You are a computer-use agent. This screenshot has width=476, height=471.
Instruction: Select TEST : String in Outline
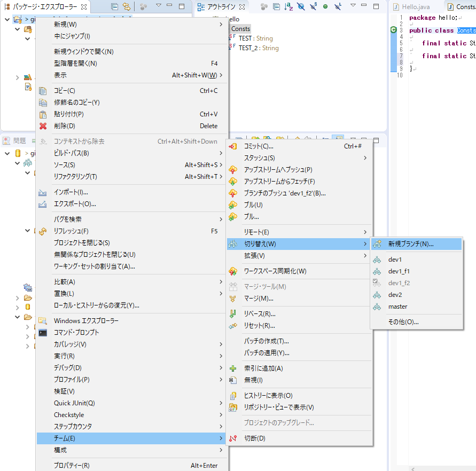tap(255, 38)
